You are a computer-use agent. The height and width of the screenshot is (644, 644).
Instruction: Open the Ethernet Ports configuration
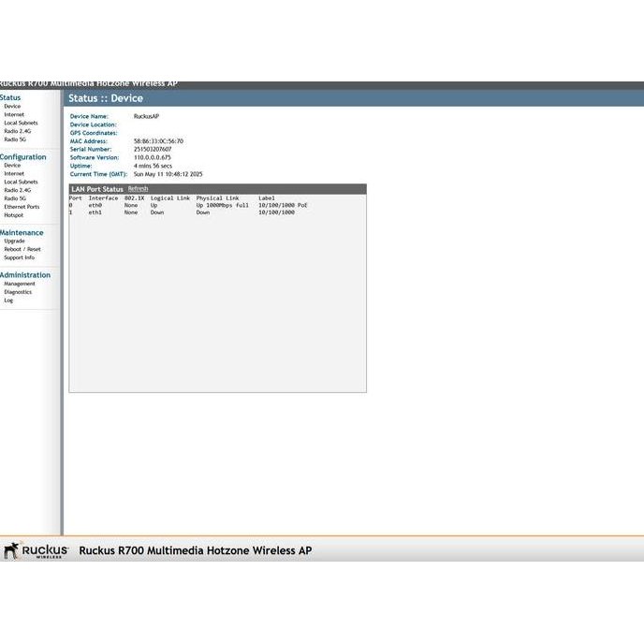[x=22, y=207]
